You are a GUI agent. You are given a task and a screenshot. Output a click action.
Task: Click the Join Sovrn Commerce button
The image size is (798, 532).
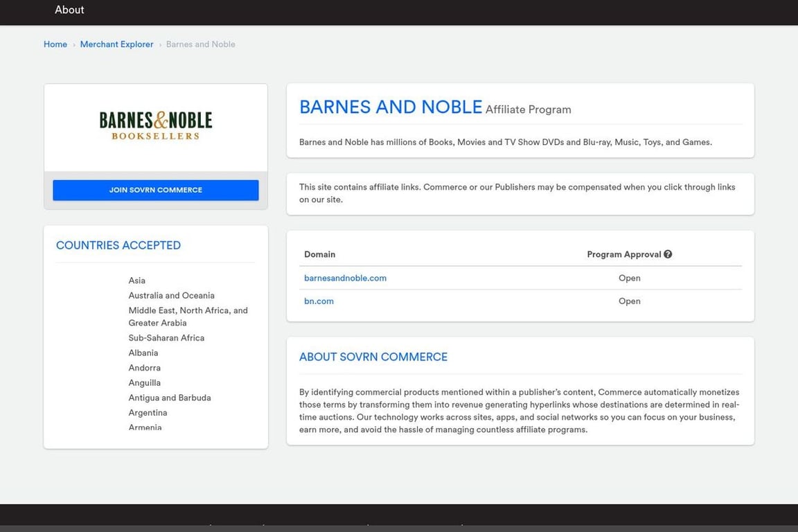pyautogui.click(x=156, y=190)
